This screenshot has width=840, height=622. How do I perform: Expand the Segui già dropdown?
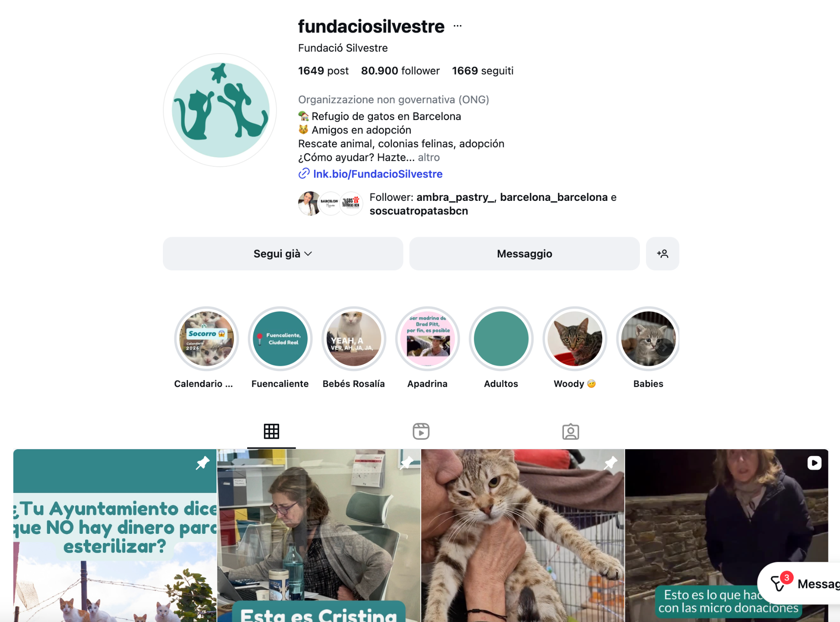pos(283,254)
